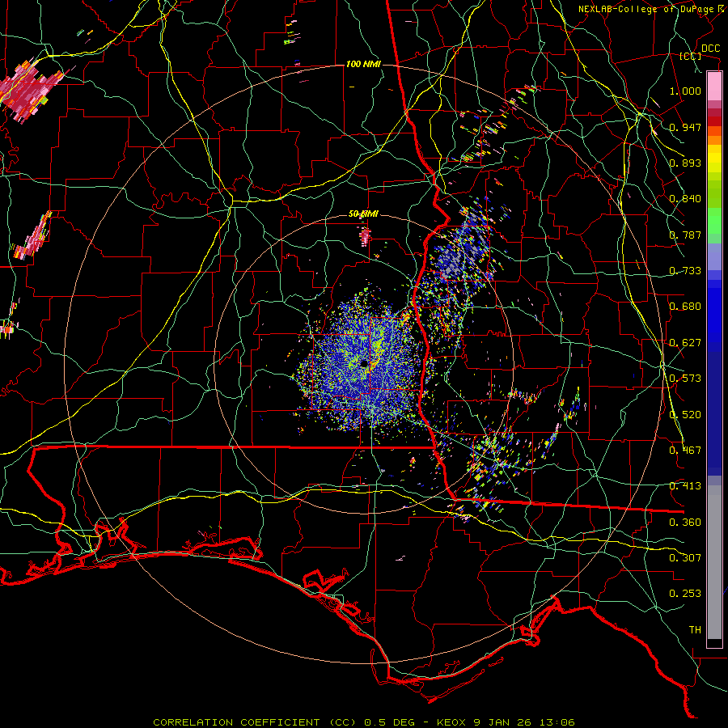Click the 0.573 scale value
The width and height of the screenshot is (728, 728).
pyautogui.click(x=685, y=379)
